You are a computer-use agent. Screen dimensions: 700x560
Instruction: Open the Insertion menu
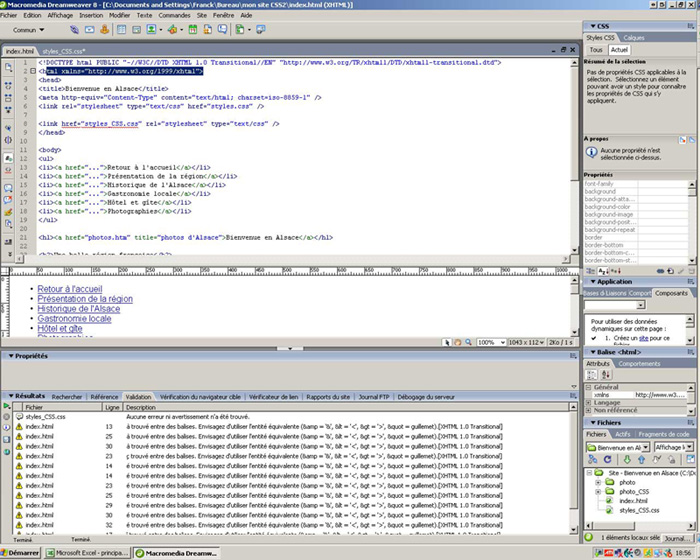click(x=91, y=15)
